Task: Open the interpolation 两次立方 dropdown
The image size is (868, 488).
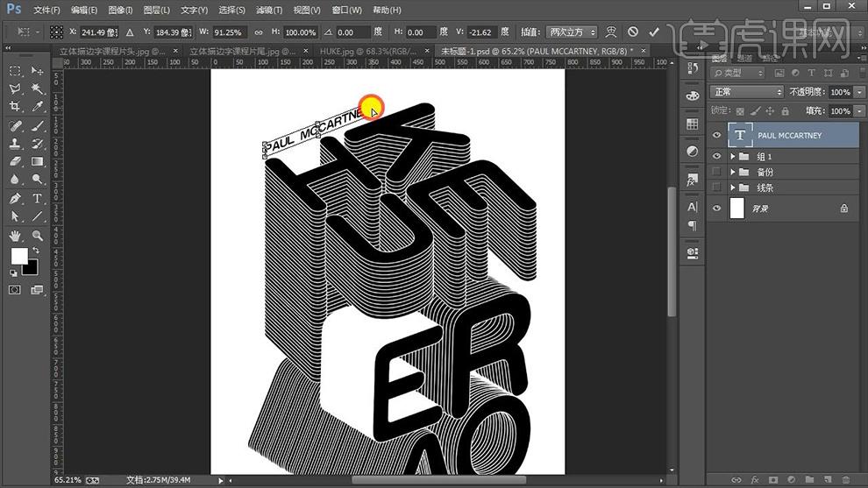Action: pos(572,32)
